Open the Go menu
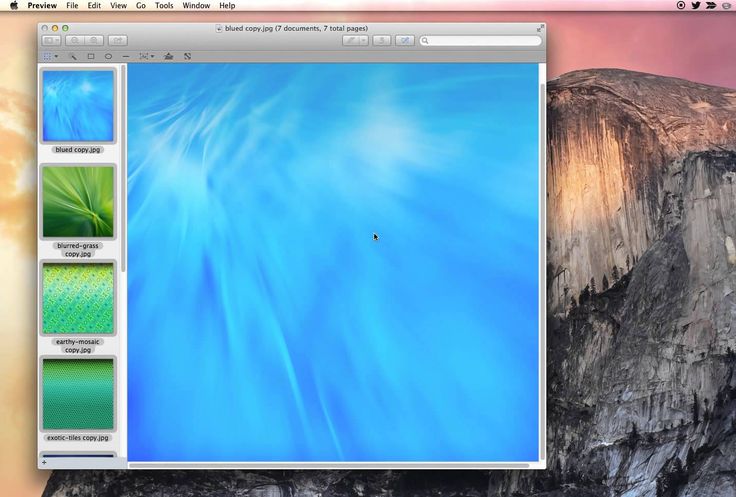The image size is (736, 497). click(x=141, y=6)
